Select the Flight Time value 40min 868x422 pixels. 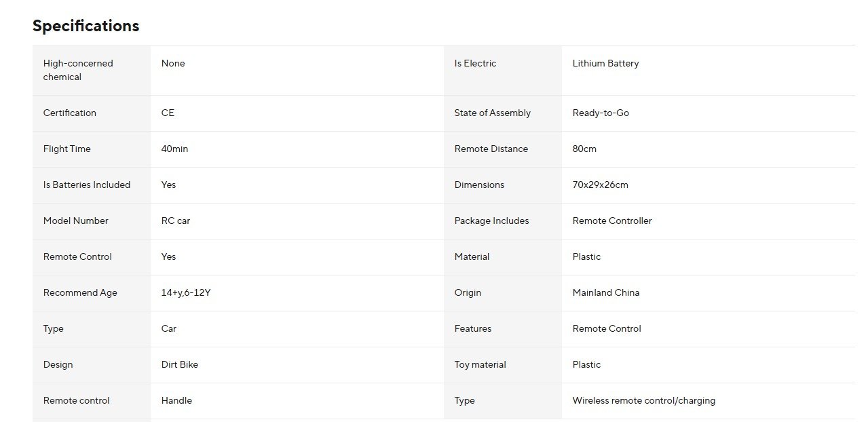tap(174, 149)
